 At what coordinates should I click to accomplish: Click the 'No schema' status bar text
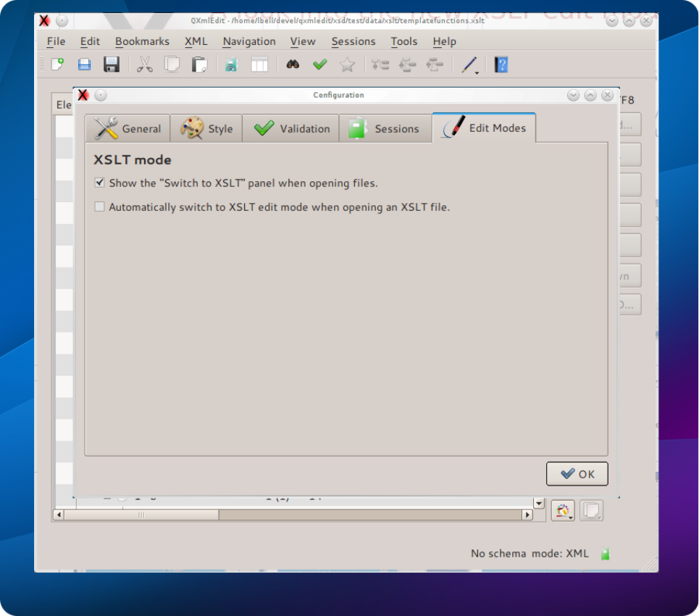[498, 554]
